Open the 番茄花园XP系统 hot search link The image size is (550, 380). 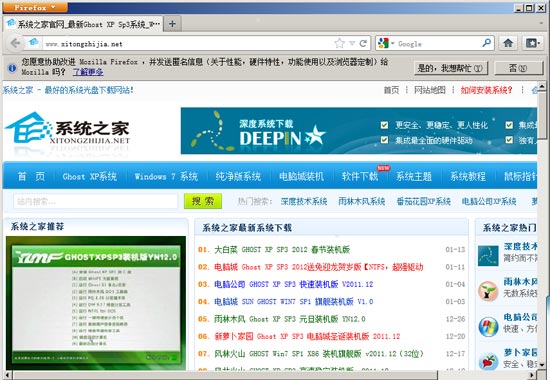[x=423, y=201]
